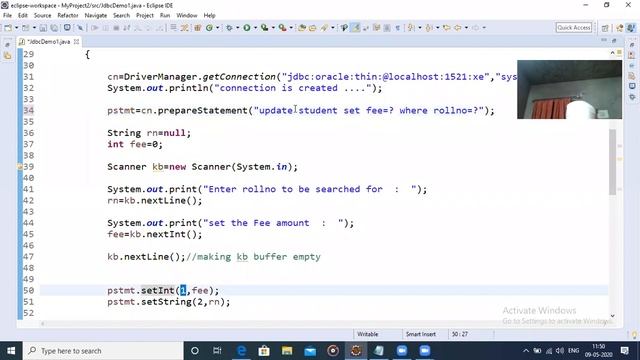Click the taskbar search box
The width and height of the screenshot is (640, 360).
click(x=103, y=351)
